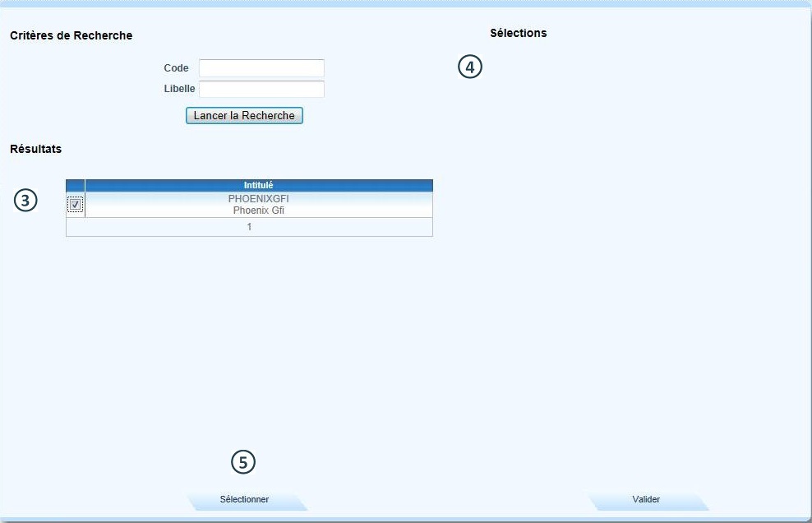Click the empty checkbox column header cell
Viewport: 812px width, 523px height.
coord(76,185)
